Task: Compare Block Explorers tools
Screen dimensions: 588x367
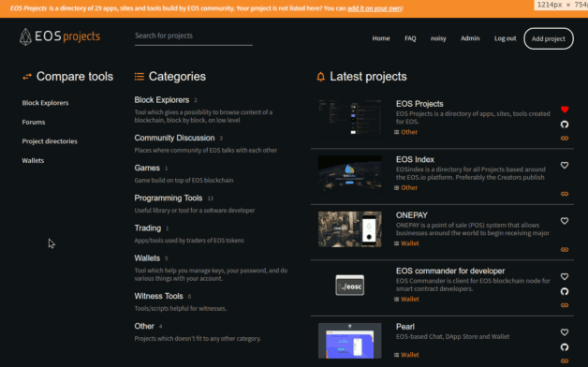Action: coord(45,103)
